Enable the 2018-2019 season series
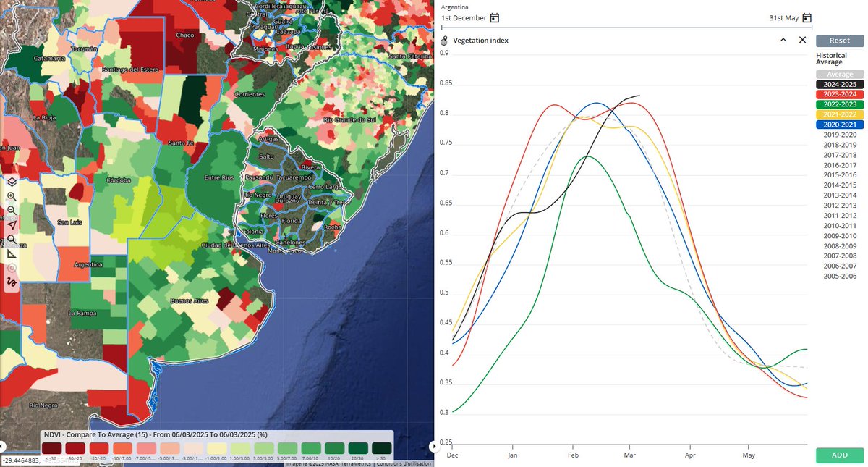868x467 pixels. coord(840,146)
